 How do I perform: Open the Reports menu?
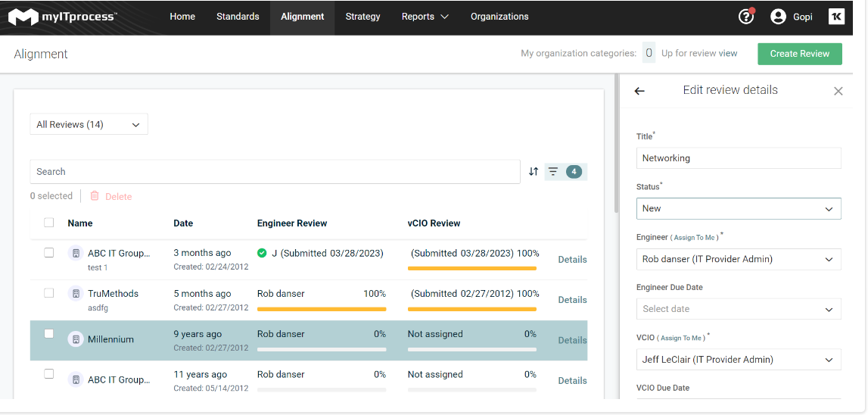coord(425,17)
